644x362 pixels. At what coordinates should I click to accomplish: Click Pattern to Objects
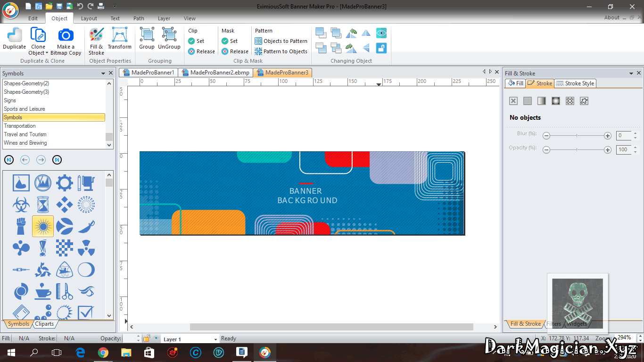pyautogui.click(x=281, y=51)
